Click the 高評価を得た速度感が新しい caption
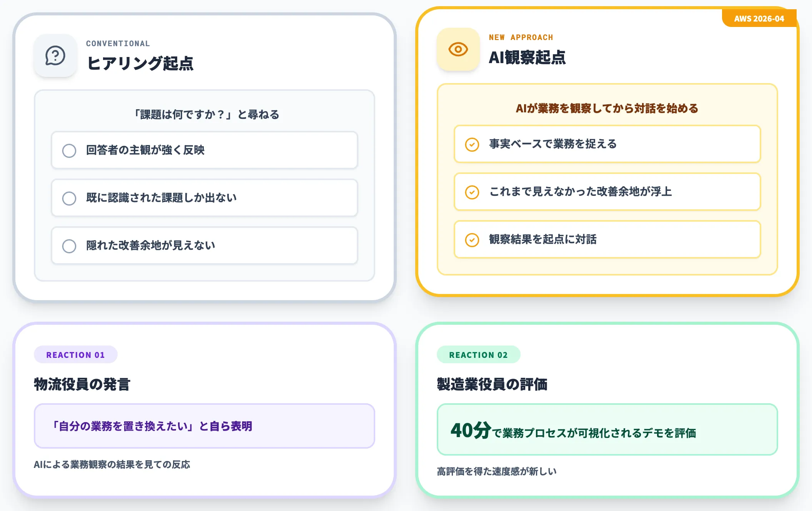 click(x=497, y=471)
